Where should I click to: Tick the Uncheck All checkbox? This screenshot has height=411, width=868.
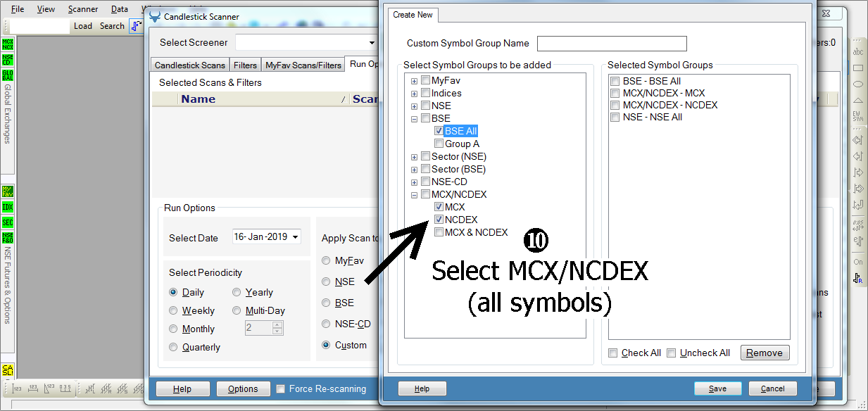point(672,353)
